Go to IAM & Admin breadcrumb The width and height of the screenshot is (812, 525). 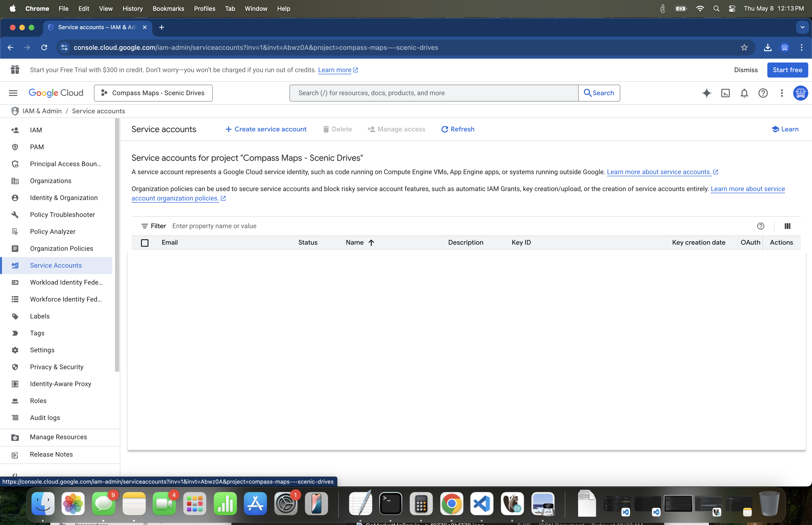click(42, 111)
